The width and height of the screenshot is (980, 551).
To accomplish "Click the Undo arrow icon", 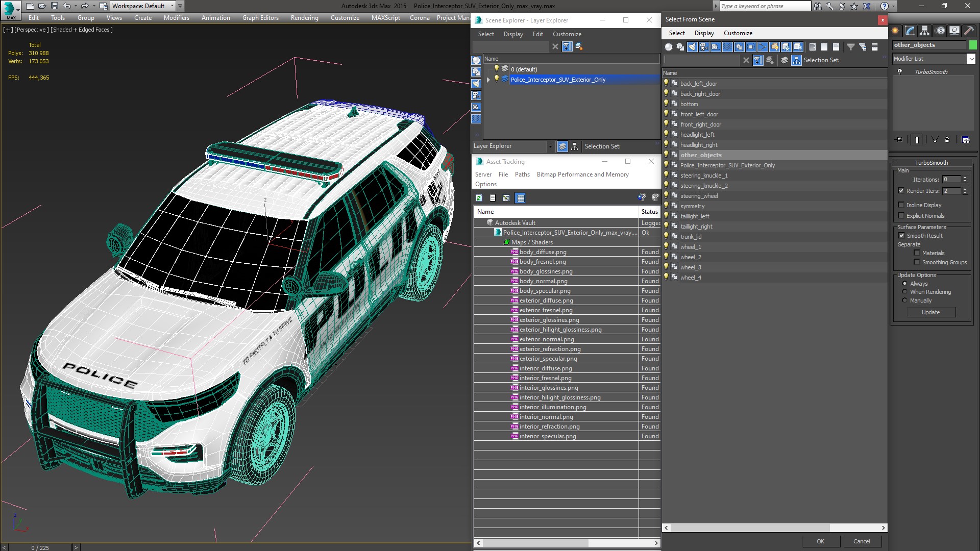I will pyautogui.click(x=66, y=6).
